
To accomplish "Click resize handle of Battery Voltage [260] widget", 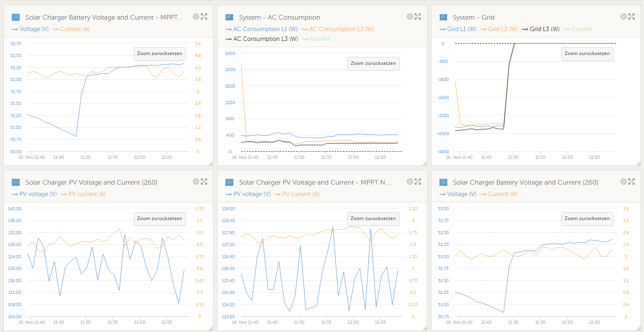I will (x=639, y=328).
